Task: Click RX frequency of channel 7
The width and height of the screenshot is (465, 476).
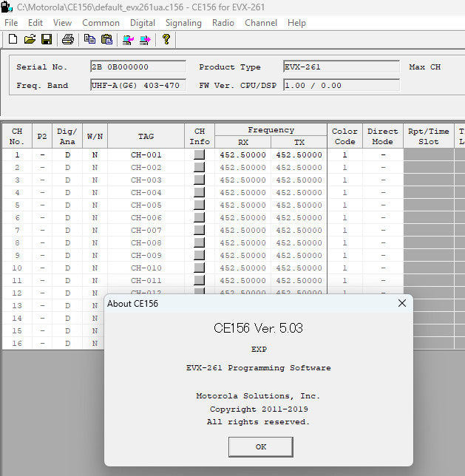Action: tap(242, 230)
